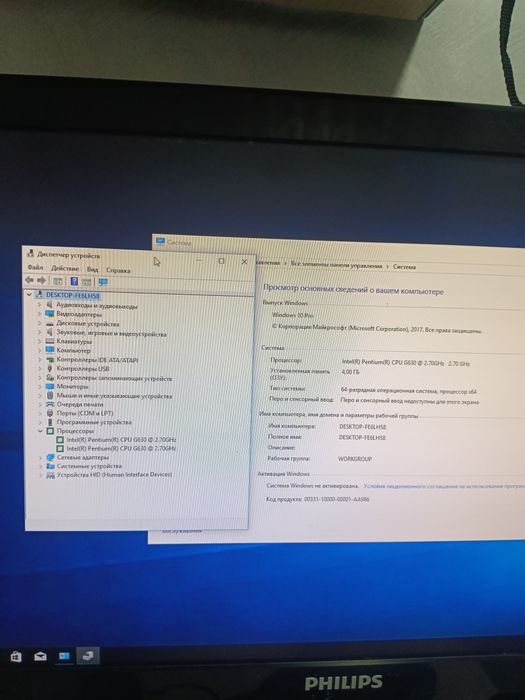
Task: Click the product code 00331-10000-00001-AA586
Action: (x=337, y=499)
